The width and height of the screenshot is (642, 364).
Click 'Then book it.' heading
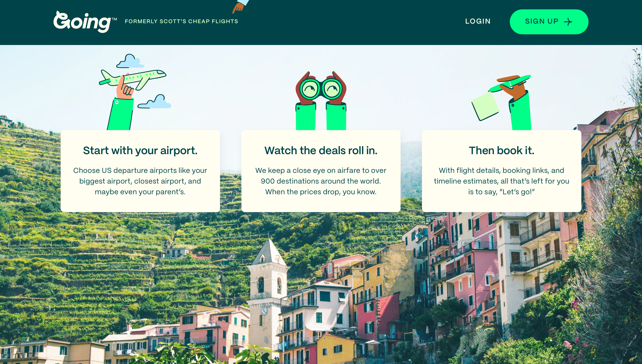tap(501, 151)
